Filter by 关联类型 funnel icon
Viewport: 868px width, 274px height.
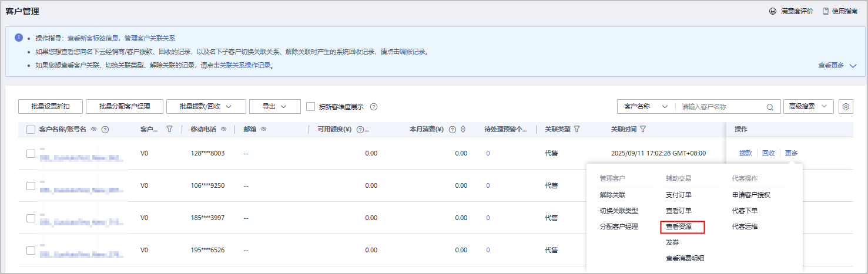click(577, 129)
